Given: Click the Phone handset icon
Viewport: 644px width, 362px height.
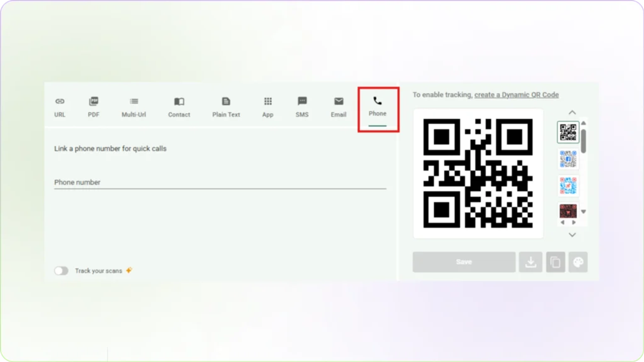Looking at the screenshot, I should [377, 101].
